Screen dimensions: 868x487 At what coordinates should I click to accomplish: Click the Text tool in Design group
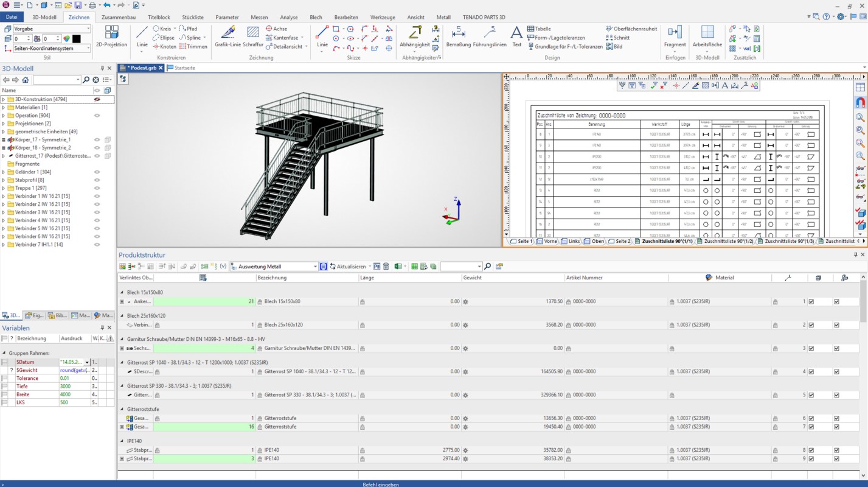[516, 36]
